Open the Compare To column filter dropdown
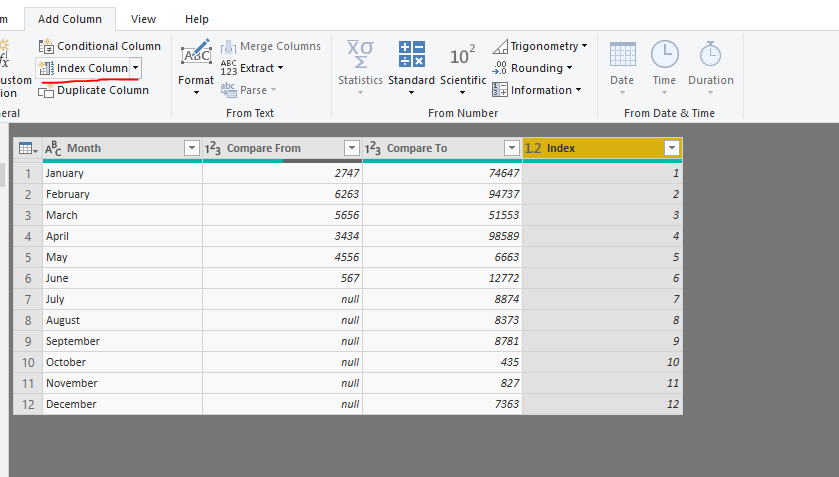This screenshot has height=477, width=839. click(512, 148)
